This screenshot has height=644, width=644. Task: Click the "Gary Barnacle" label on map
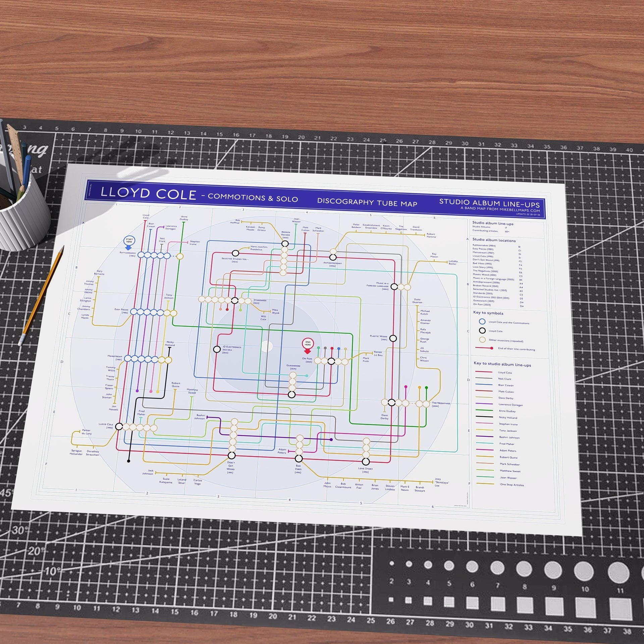pyautogui.click(x=99, y=272)
